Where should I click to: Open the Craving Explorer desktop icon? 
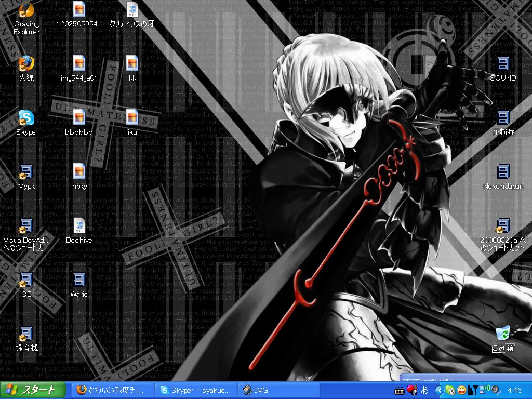point(26,11)
